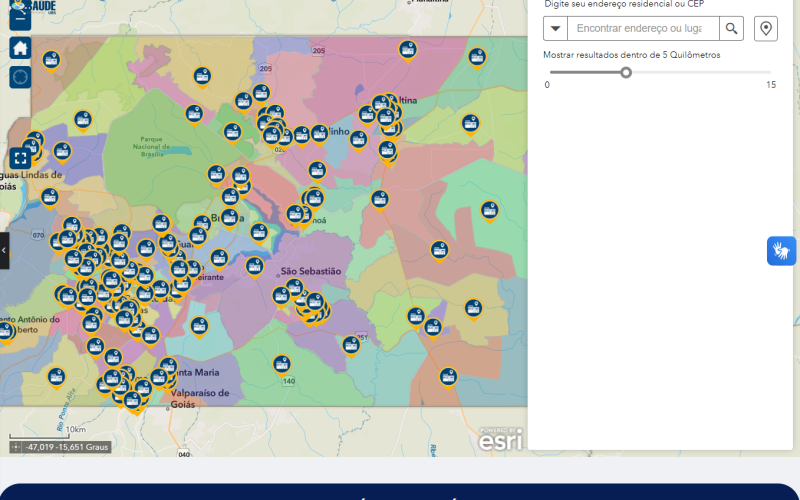Click the São Sebastião map label
The height and width of the screenshot is (500, 800).
click(x=311, y=271)
